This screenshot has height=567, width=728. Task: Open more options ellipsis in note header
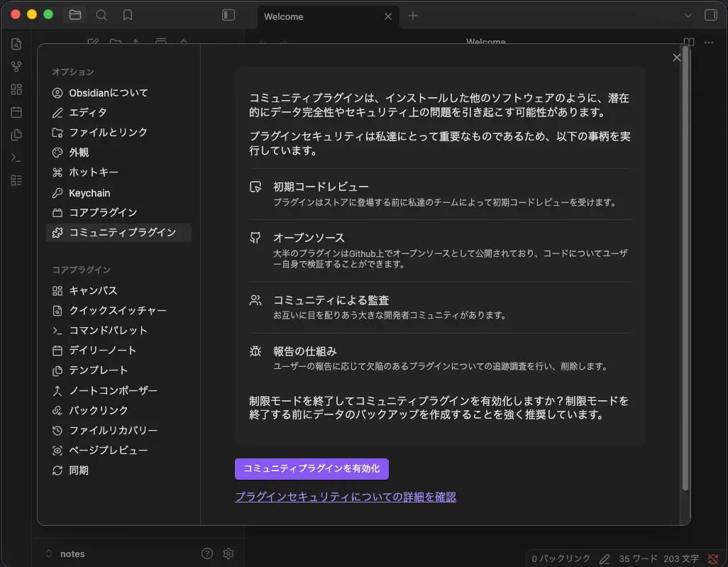click(x=709, y=43)
